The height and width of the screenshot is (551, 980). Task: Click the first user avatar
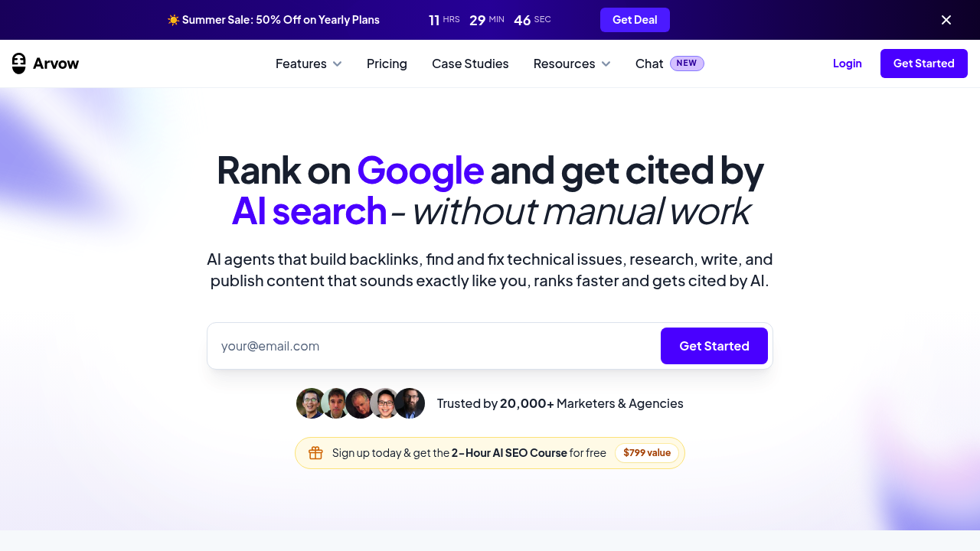pyautogui.click(x=311, y=403)
